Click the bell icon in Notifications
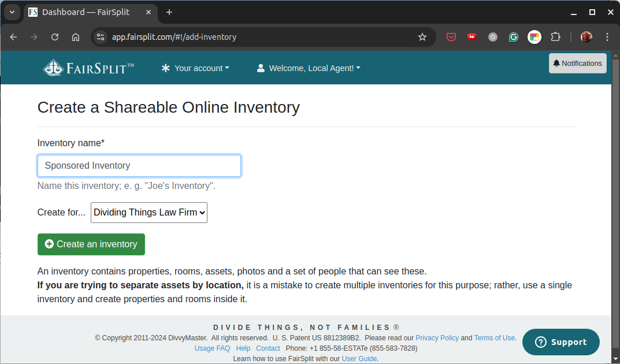The height and width of the screenshot is (364, 620). point(556,63)
